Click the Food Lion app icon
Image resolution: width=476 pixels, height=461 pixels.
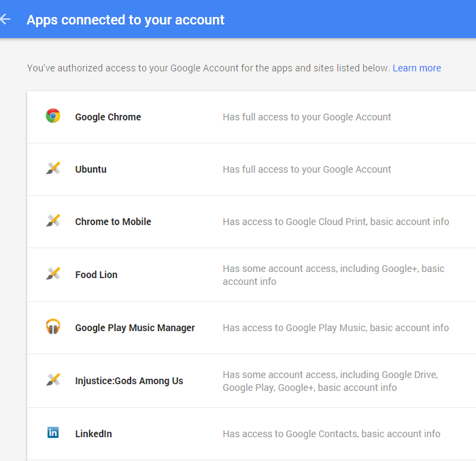click(53, 274)
